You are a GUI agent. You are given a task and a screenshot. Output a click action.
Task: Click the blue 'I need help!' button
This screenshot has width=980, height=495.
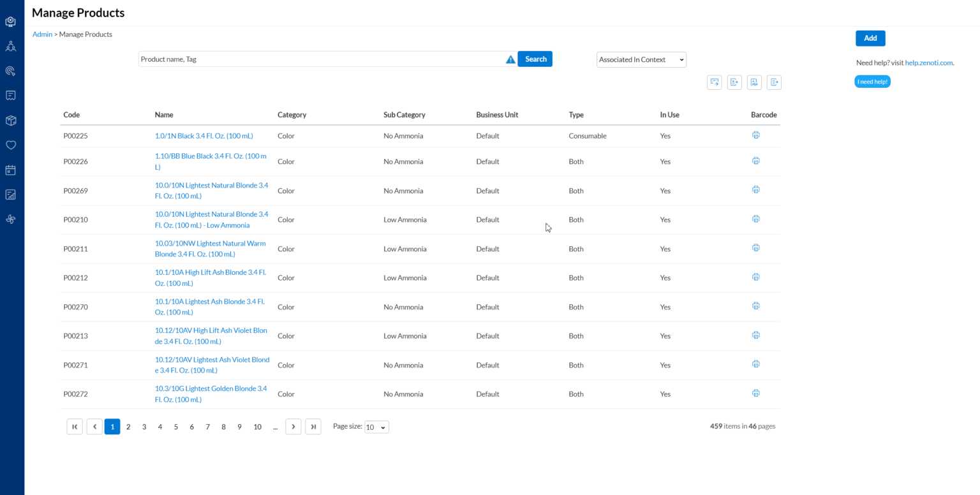click(872, 81)
